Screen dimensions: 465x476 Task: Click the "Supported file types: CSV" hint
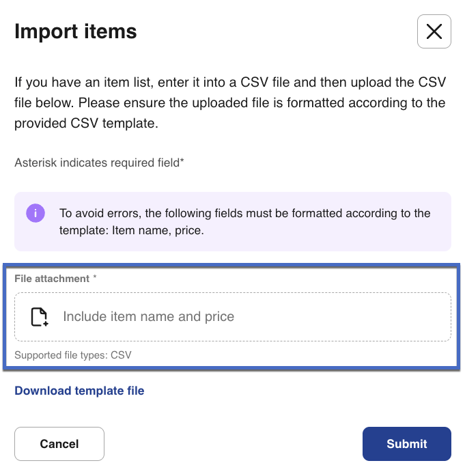tap(72, 355)
